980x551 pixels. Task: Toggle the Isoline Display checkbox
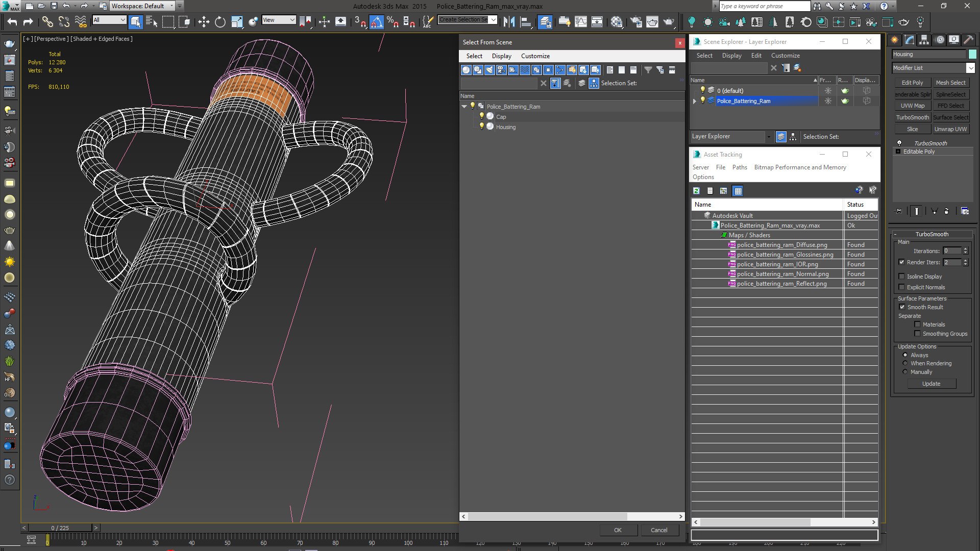[902, 277]
